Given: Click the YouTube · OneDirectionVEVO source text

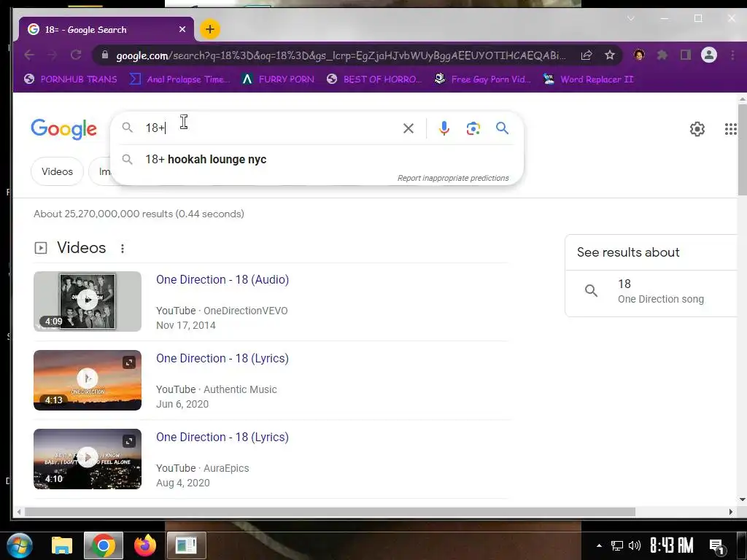Looking at the screenshot, I should point(222,311).
